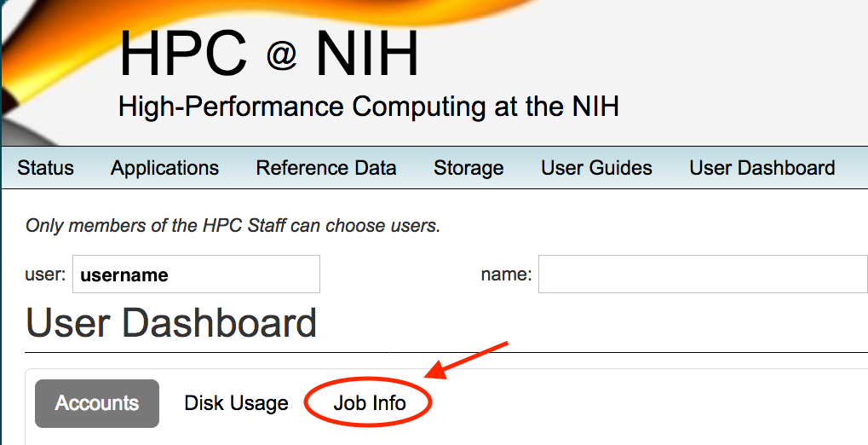Switch to the Disk Usage tab
Viewport: 868px width, 445px height.
(x=236, y=403)
